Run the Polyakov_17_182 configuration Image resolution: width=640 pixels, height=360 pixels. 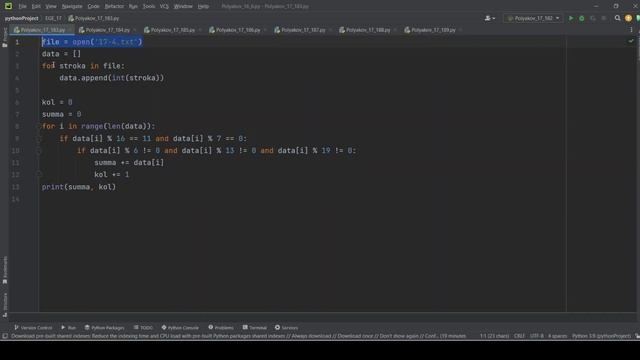pos(571,18)
